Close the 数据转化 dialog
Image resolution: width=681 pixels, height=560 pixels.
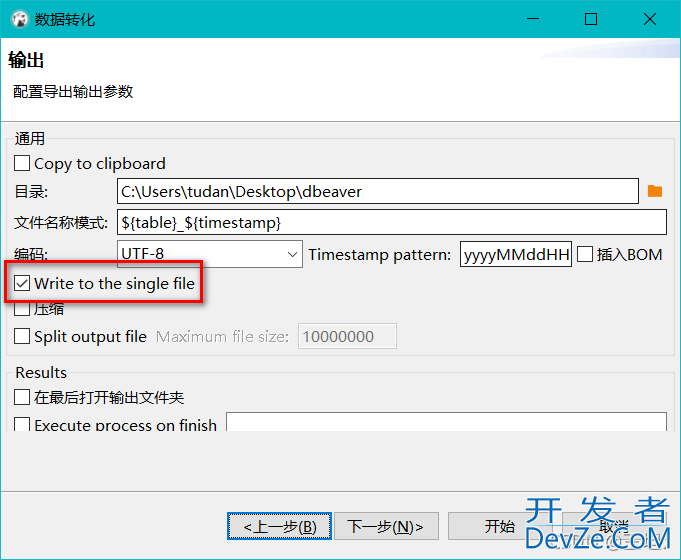point(650,19)
